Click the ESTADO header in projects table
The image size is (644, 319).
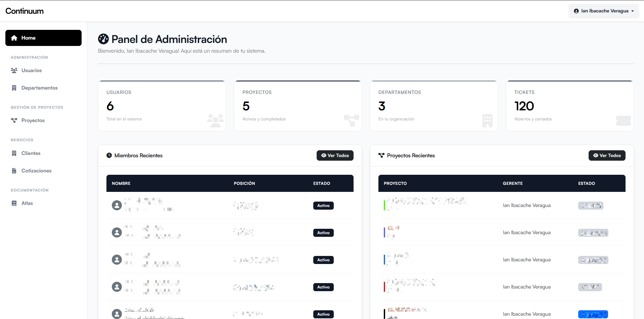[x=587, y=183]
